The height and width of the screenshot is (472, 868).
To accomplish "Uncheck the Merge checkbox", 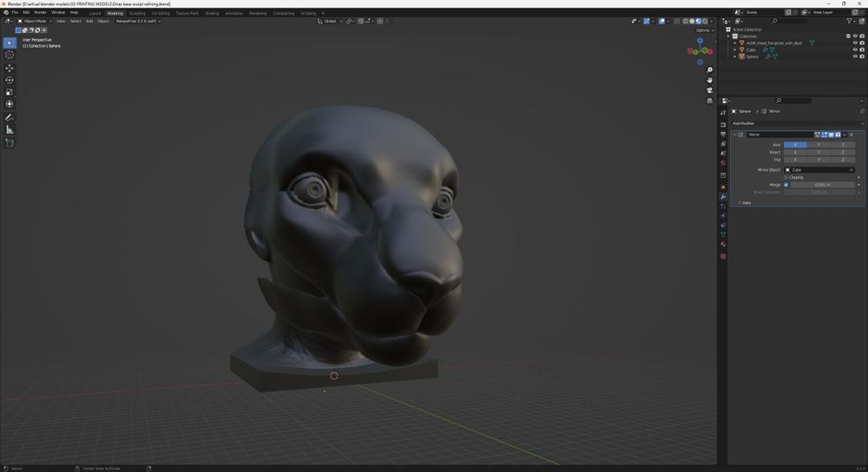I will point(786,185).
